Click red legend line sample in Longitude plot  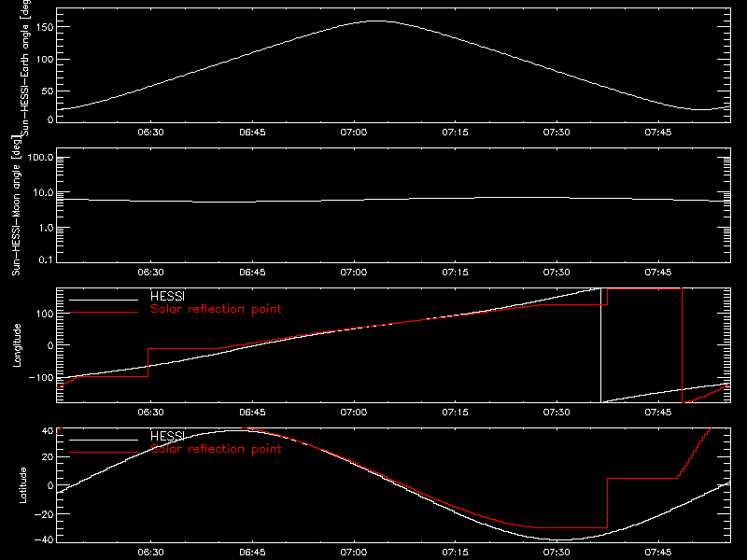point(104,313)
